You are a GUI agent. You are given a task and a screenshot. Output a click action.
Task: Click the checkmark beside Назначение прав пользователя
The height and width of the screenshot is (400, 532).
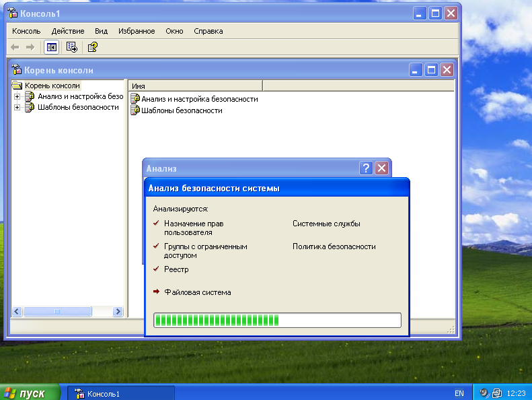pyautogui.click(x=157, y=223)
